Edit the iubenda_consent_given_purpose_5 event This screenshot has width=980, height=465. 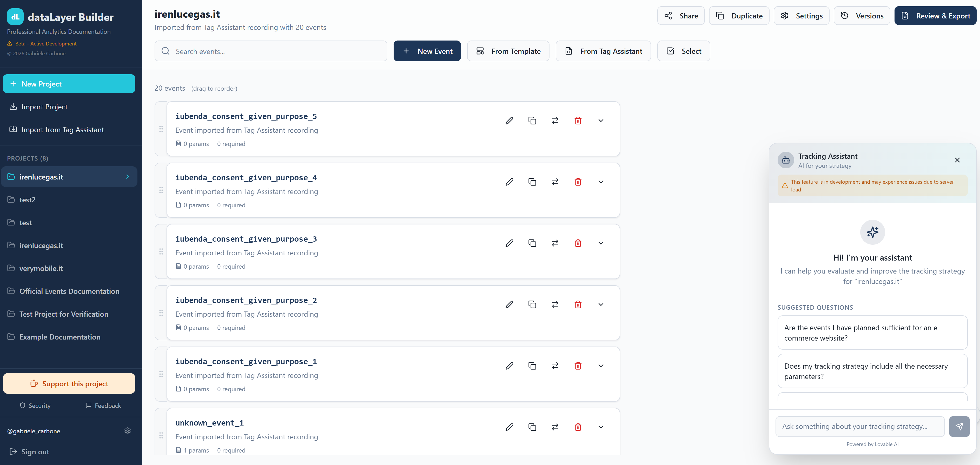click(509, 120)
